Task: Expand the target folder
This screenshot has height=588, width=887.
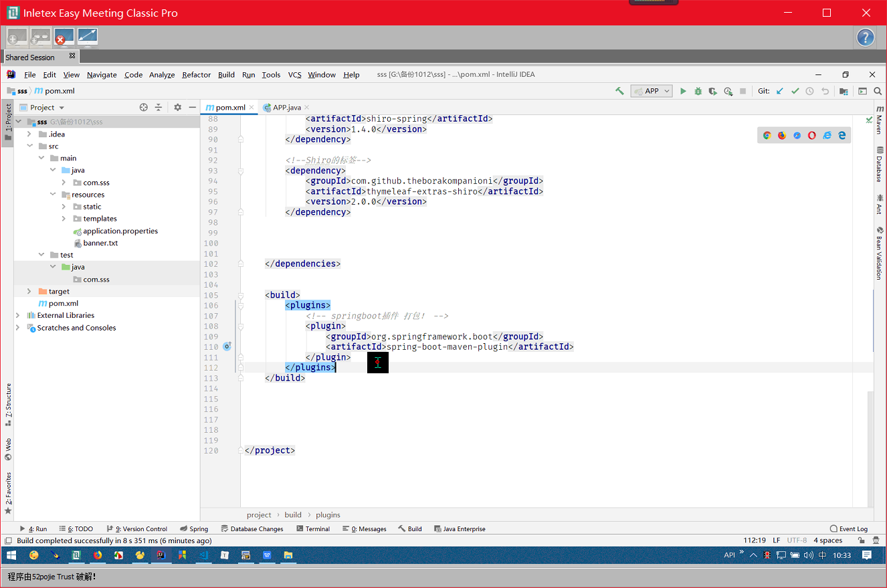Action: pos(29,291)
